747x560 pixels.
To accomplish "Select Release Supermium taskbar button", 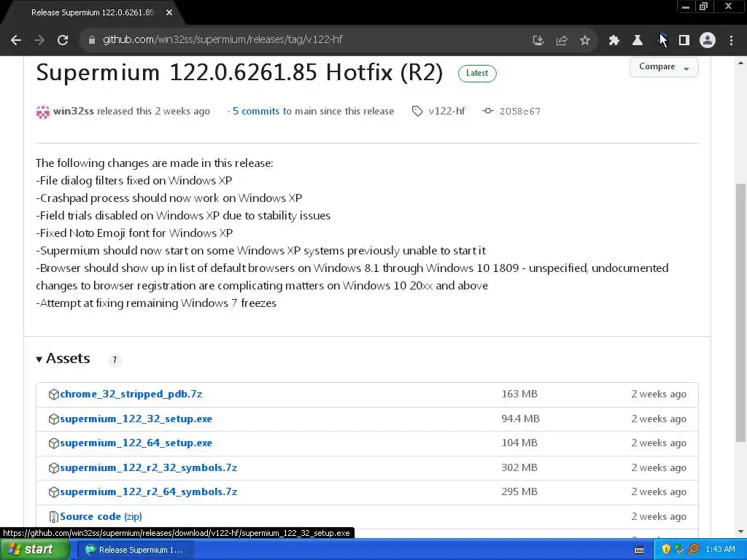I will coord(134,550).
